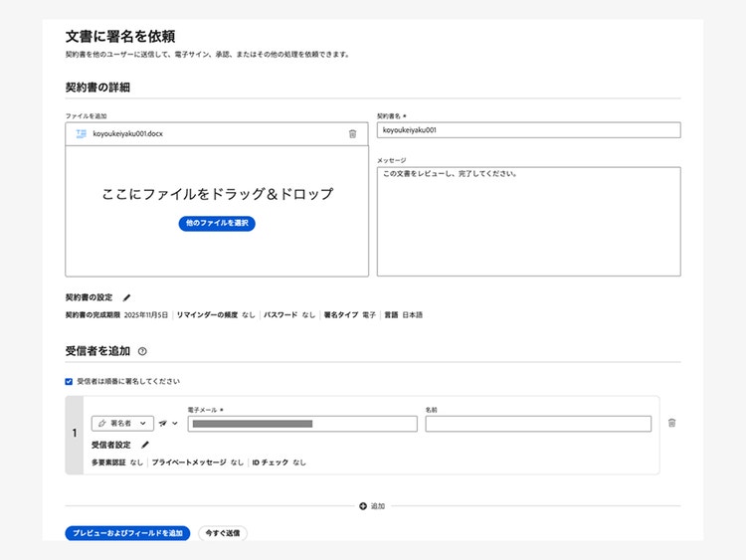Click inside the メッセージ text area
This screenshot has height=560, width=746.
(x=528, y=221)
